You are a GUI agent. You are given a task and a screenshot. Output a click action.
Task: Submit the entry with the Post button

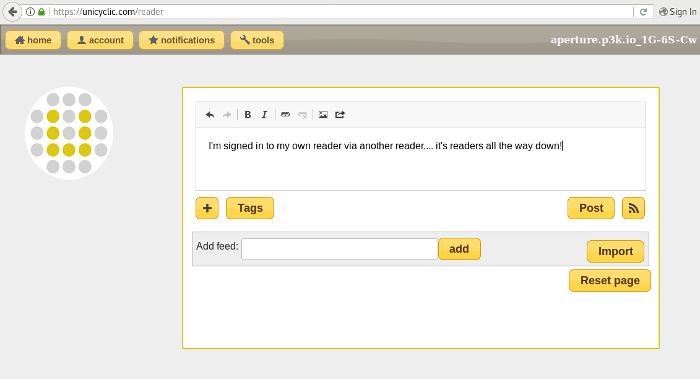(x=591, y=208)
